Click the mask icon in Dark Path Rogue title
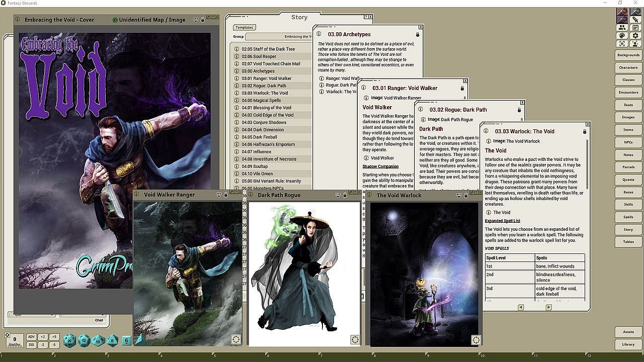The width and height of the screenshot is (644, 362). click(x=337, y=195)
